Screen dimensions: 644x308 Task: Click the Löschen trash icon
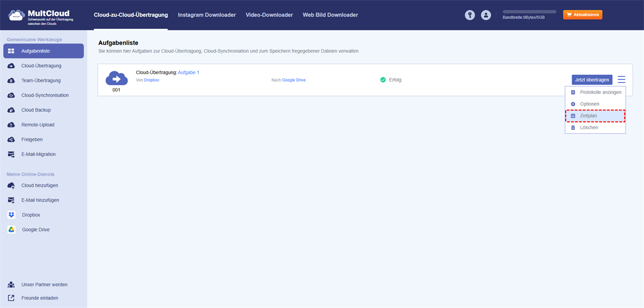[x=573, y=128]
